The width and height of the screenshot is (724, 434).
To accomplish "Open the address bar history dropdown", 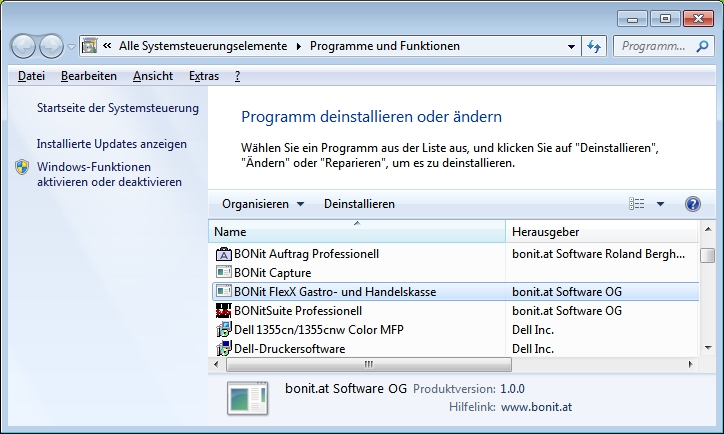I will click(571, 46).
